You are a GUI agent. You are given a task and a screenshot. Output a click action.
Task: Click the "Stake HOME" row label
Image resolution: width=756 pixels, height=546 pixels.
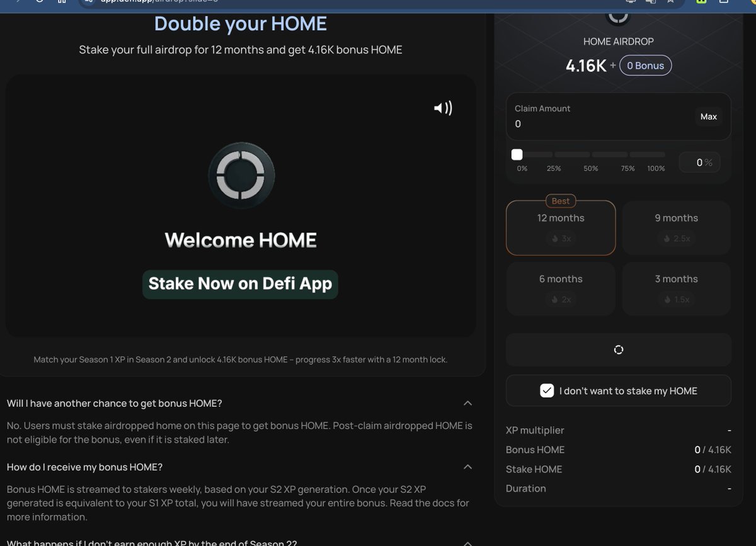[x=534, y=469]
